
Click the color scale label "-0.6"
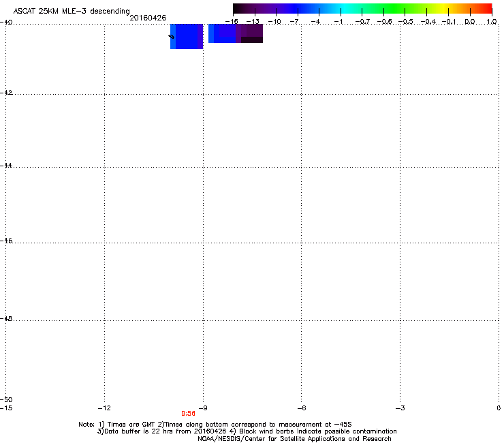pyautogui.click(x=384, y=22)
